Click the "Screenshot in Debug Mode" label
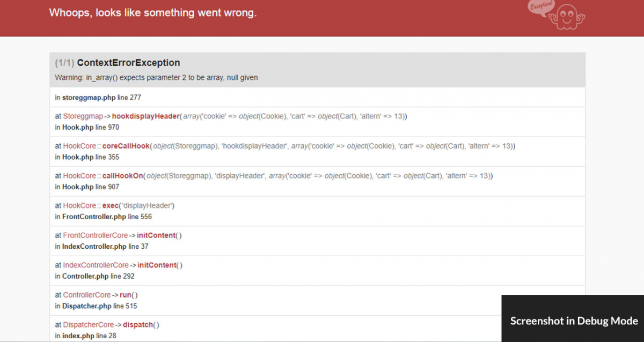The image size is (644, 342). point(574,321)
